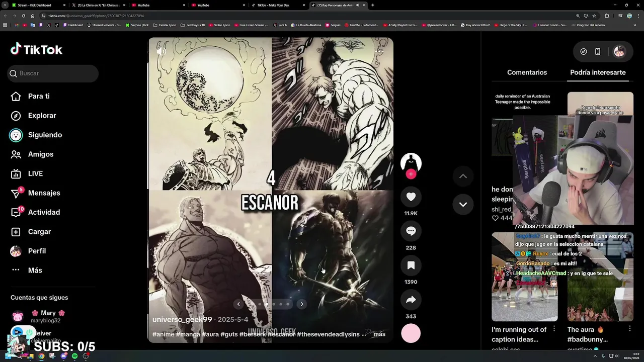The width and height of the screenshot is (644, 362).
Task: Switch to La China en X tab
Action: click(x=98, y=5)
